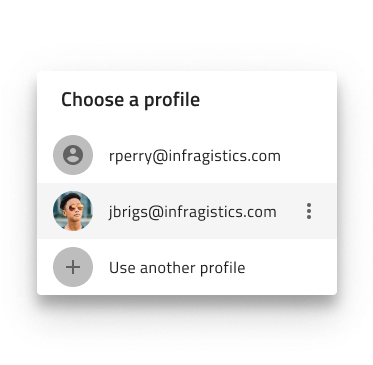This screenshot has height=365, width=373.
Task: Select the rperry list row background
Action: pyautogui.click(x=187, y=155)
